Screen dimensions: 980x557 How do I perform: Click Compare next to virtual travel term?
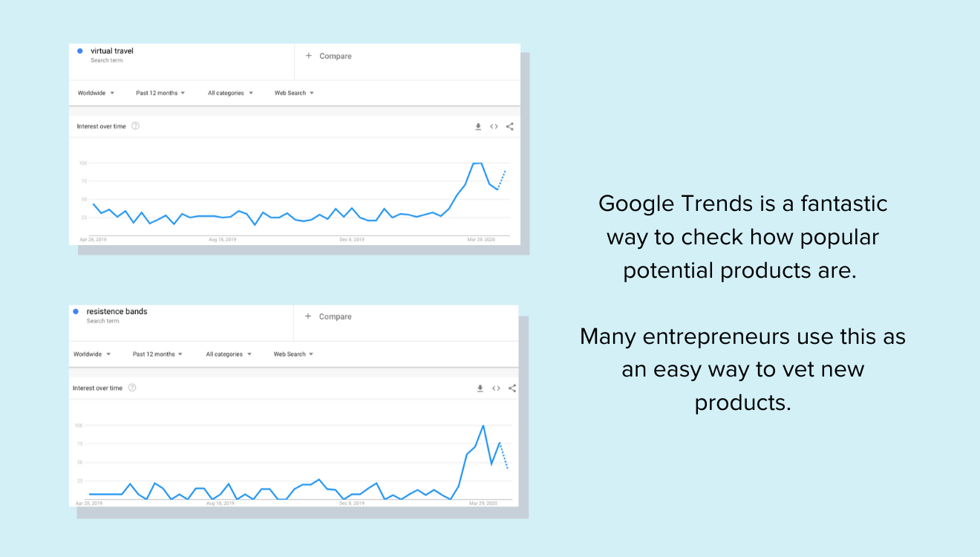pyautogui.click(x=330, y=56)
